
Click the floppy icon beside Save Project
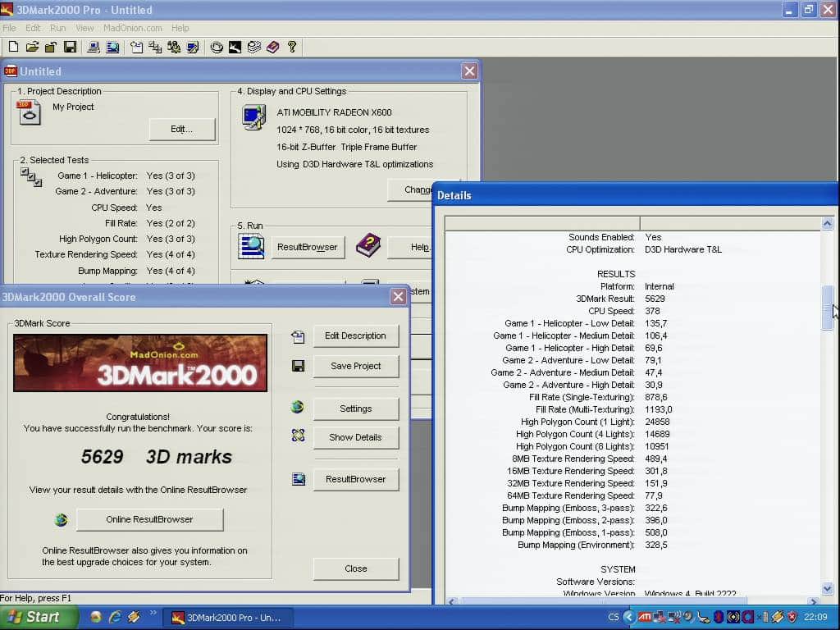click(298, 366)
